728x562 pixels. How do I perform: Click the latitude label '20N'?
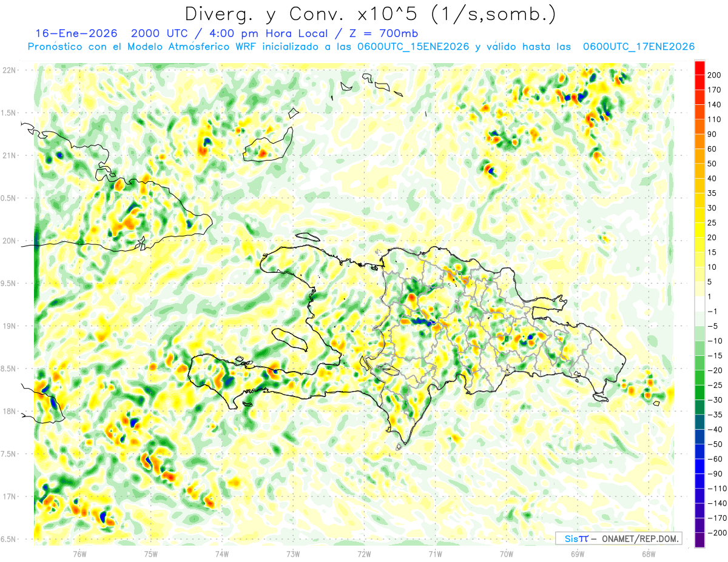pos(9,241)
